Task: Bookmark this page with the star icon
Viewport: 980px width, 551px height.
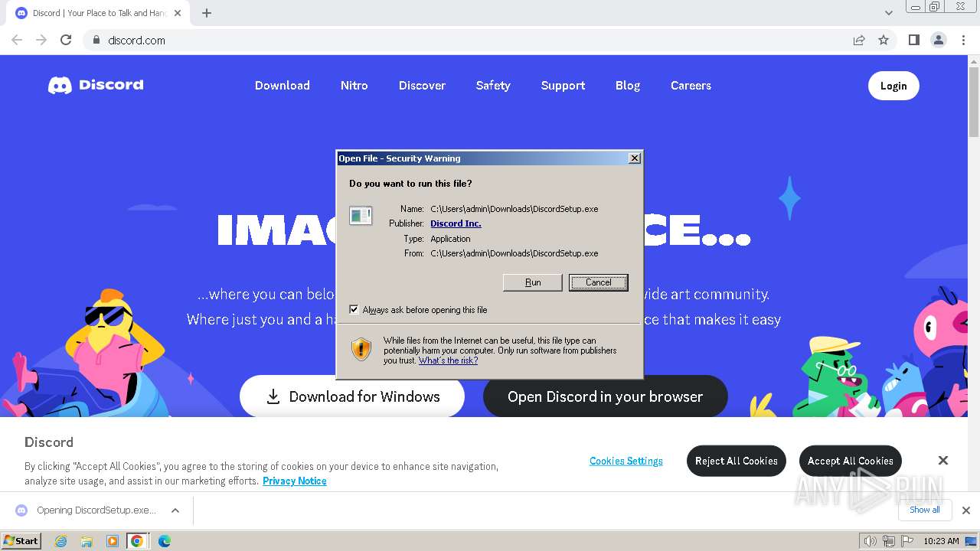Action: click(884, 40)
